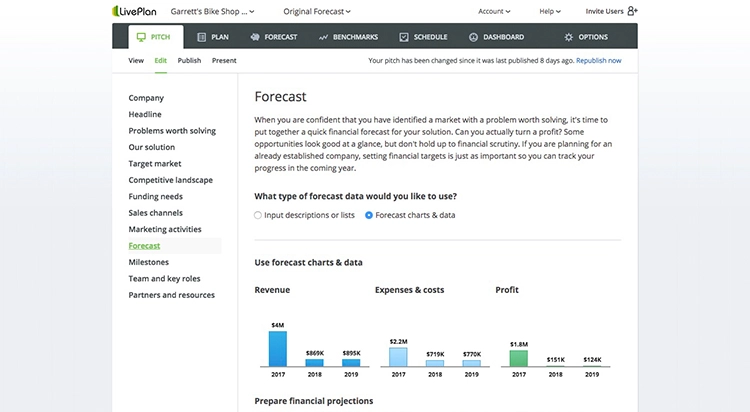This screenshot has height=412, width=750.
Task: Click the Schedule checkmark icon
Action: (404, 37)
